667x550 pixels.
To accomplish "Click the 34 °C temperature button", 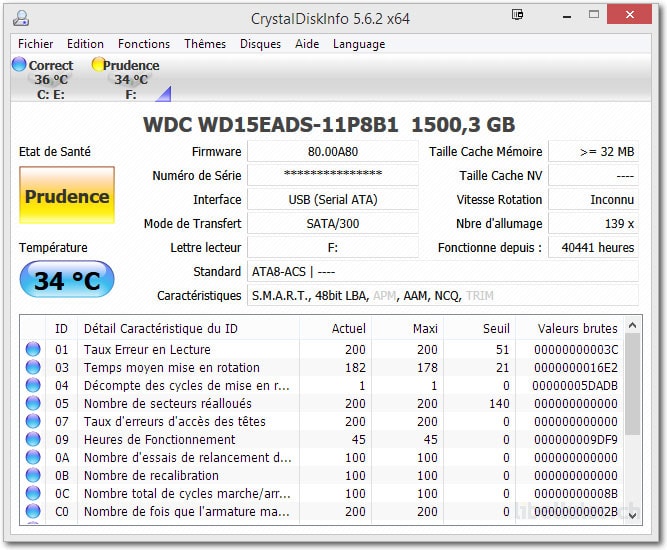I will pos(67,280).
